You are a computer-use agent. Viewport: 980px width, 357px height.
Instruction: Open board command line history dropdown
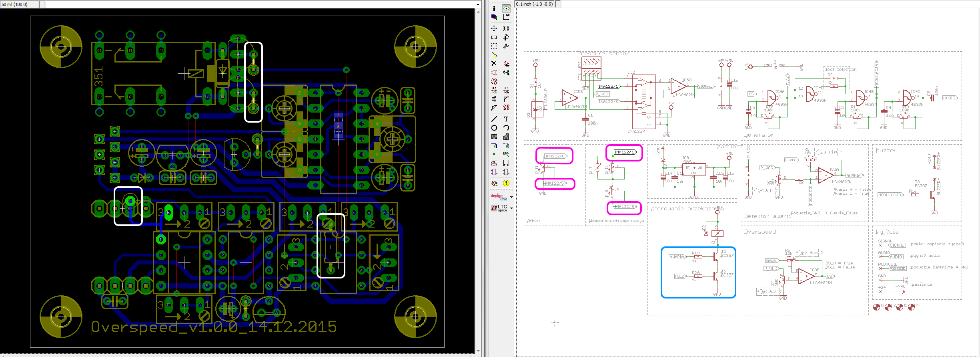point(478,4)
